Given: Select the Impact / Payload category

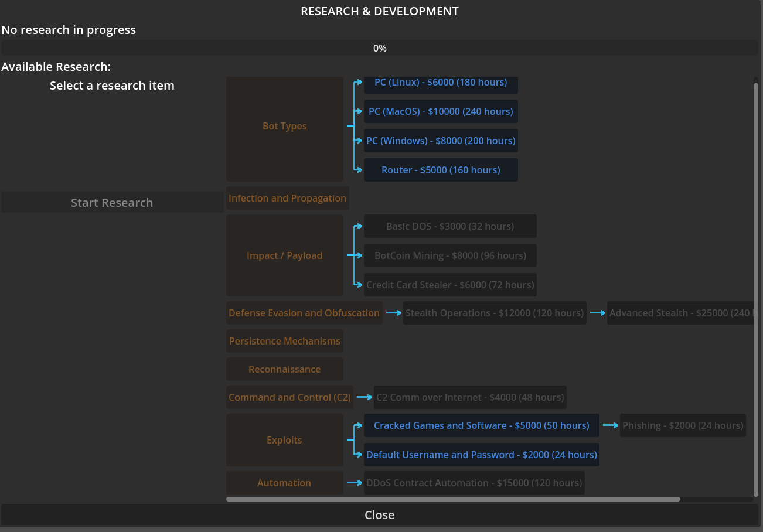Looking at the screenshot, I should 285,255.
